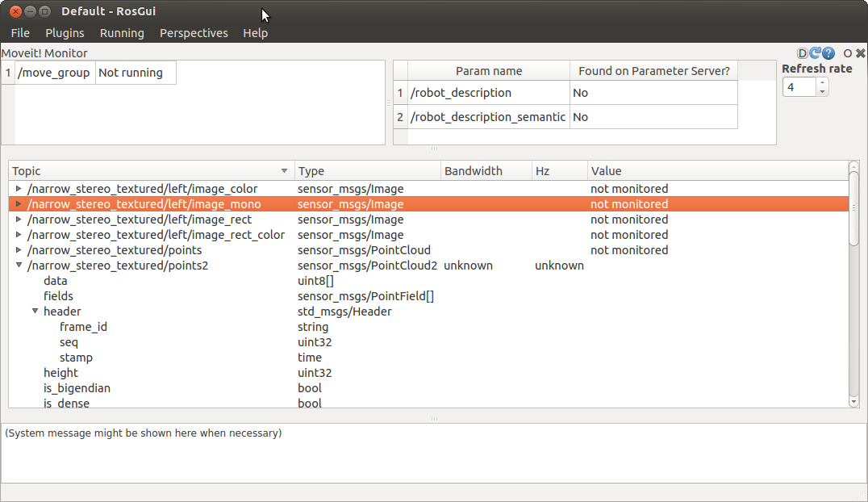Click the Hz column header

coord(559,170)
